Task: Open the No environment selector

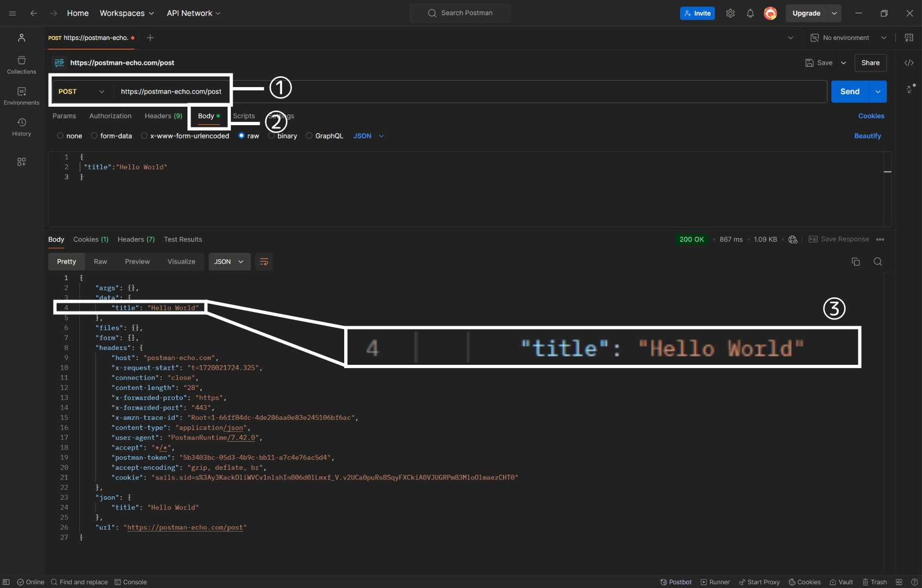Action: coord(848,38)
